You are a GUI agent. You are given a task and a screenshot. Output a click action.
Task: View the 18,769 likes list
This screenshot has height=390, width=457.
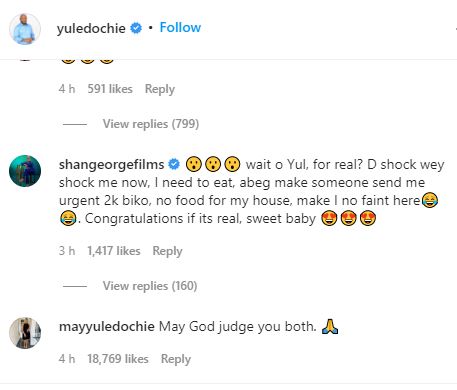point(118,359)
